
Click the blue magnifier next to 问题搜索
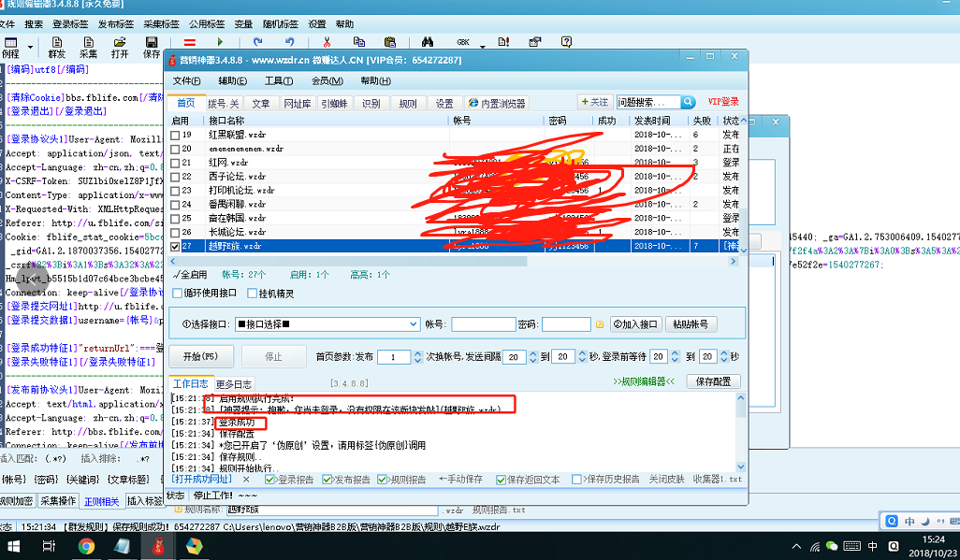(689, 103)
